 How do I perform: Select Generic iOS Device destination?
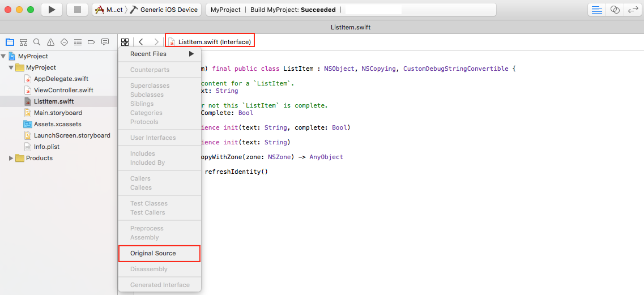[164, 10]
